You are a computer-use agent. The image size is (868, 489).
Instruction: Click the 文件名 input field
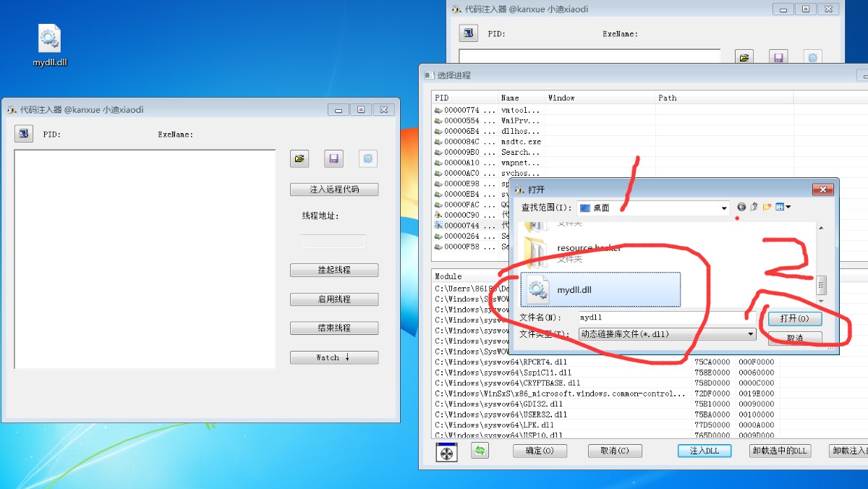[667, 318]
